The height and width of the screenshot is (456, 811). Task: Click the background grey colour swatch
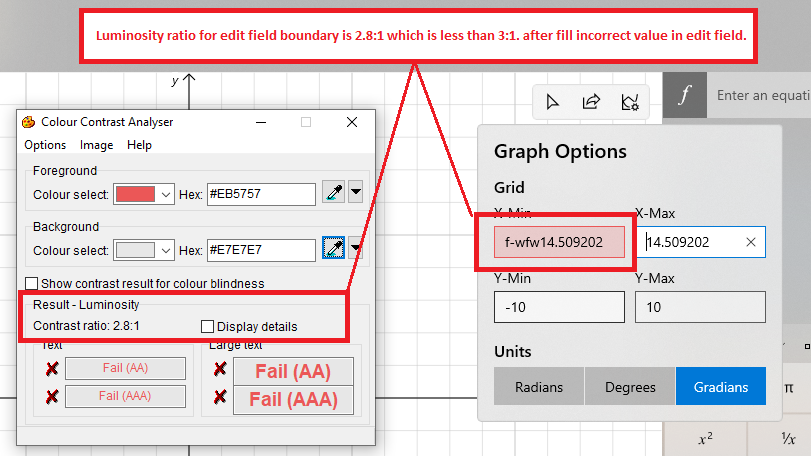point(136,250)
